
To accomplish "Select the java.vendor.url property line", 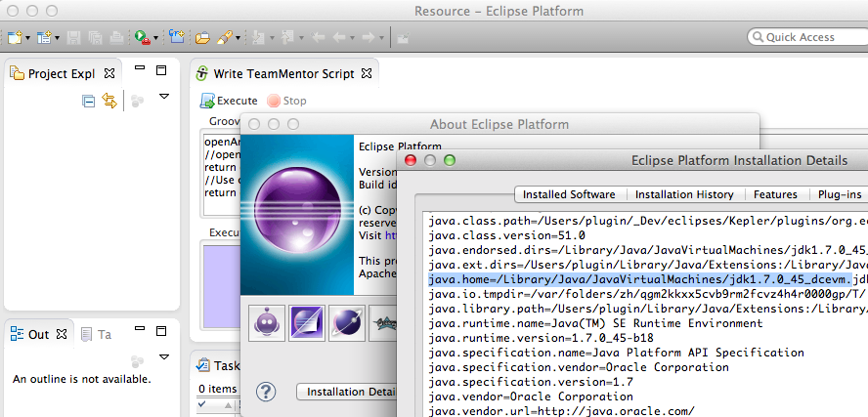I will (562, 411).
